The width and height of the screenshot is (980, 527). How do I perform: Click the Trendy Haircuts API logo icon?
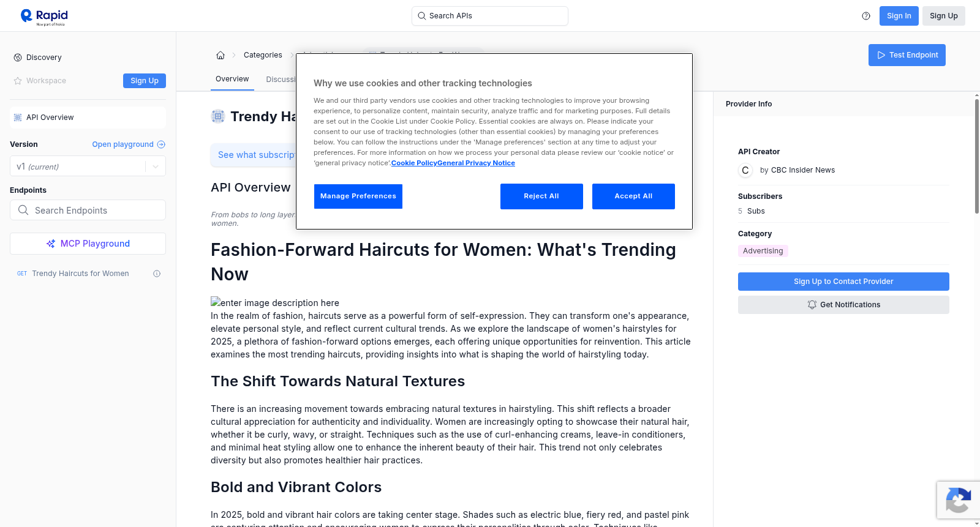pyautogui.click(x=218, y=116)
